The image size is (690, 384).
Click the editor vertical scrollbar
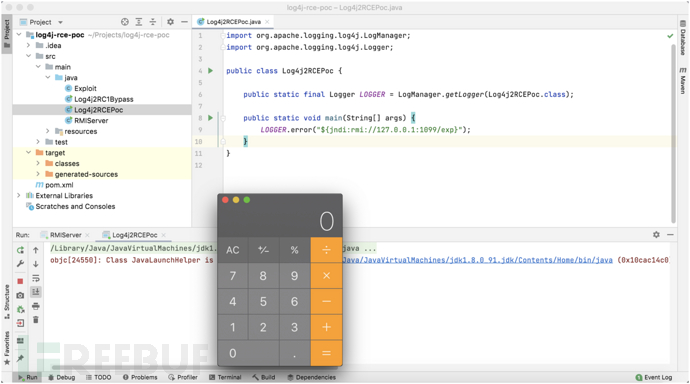pos(673,132)
